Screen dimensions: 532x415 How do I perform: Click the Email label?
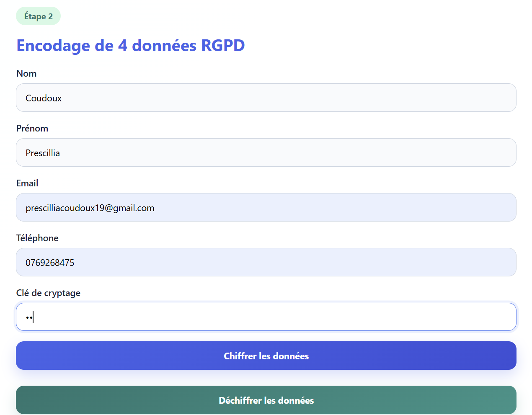[27, 183]
